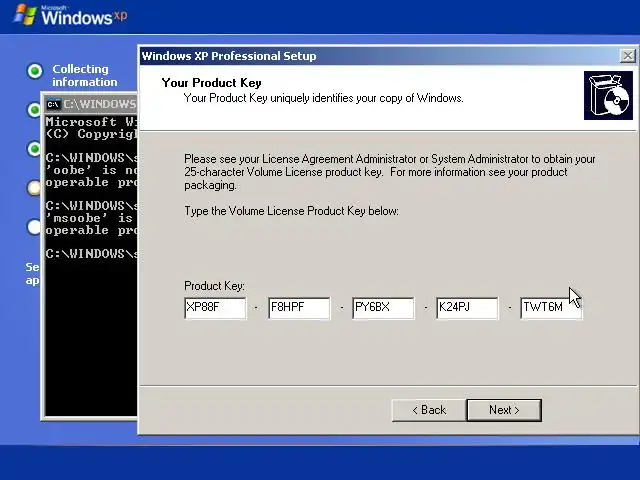
Task: Click the 'Microsoft' line in the command prompt
Action: coord(91,122)
